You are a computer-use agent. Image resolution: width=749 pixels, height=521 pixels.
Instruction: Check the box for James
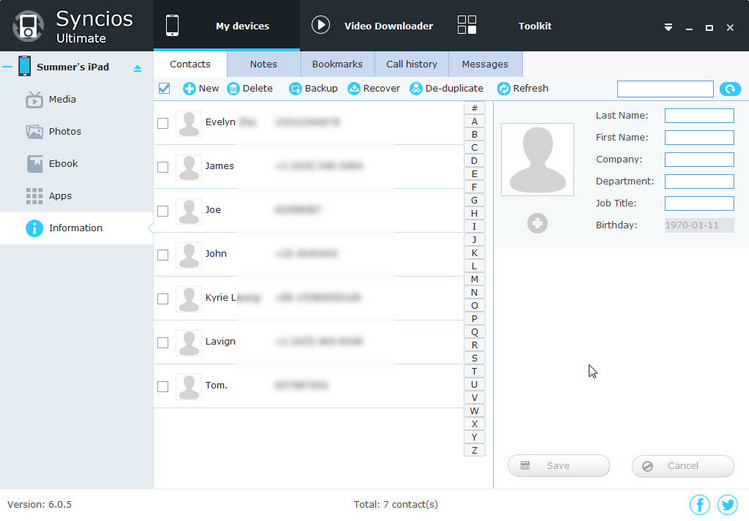[x=163, y=167]
